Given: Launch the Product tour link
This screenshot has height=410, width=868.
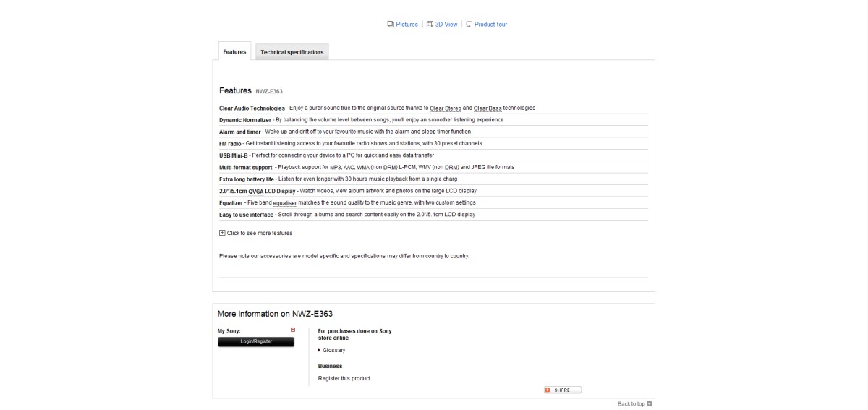Looking at the screenshot, I should [490, 24].
